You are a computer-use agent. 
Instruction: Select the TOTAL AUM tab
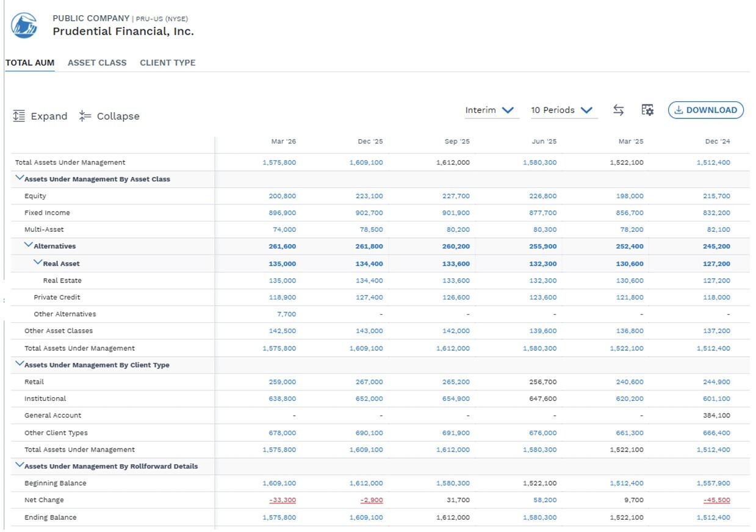coord(30,63)
